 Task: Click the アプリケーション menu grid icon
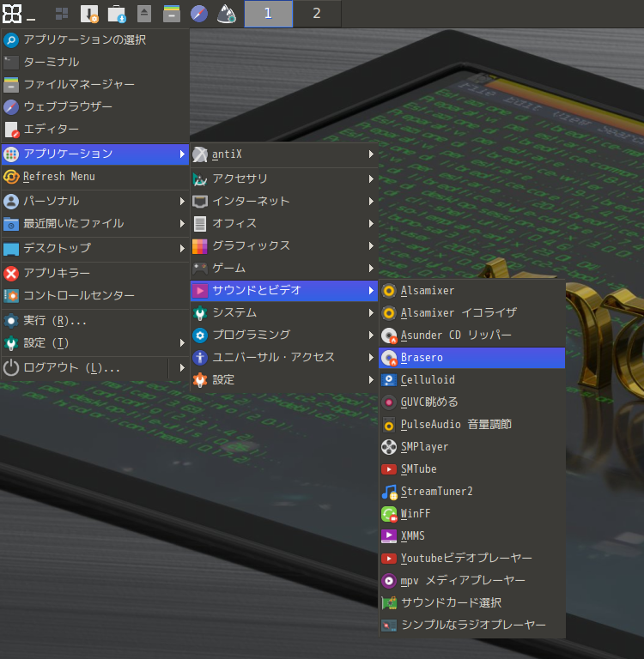[11, 154]
